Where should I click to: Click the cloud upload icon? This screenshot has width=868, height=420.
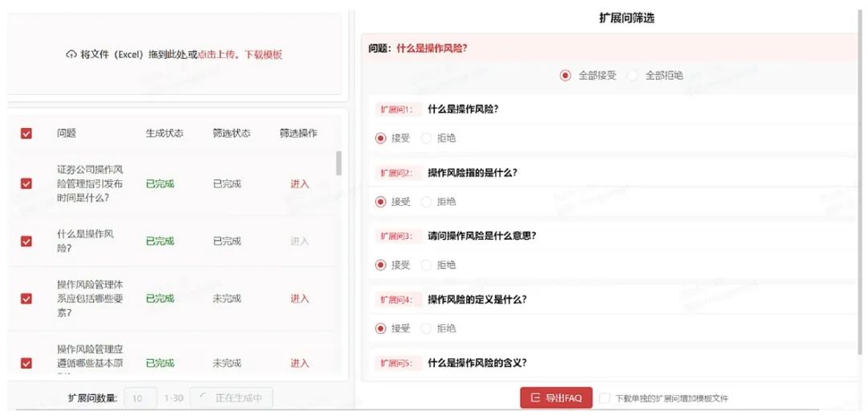pyautogui.click(x=71, y=54)
